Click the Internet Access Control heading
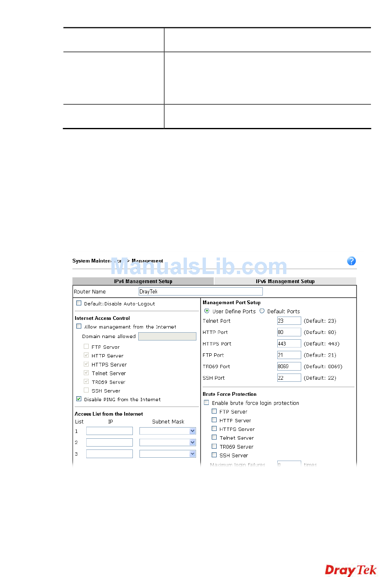 102,318
